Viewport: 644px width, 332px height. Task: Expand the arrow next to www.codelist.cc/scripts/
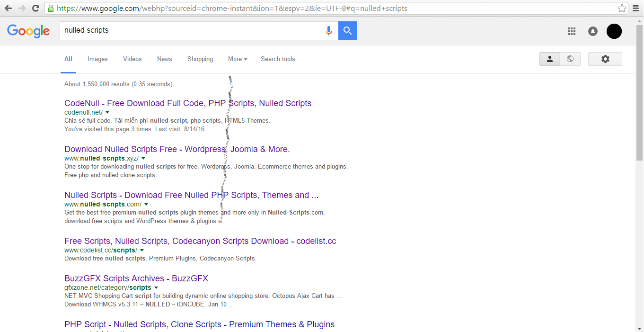point(142,250)
